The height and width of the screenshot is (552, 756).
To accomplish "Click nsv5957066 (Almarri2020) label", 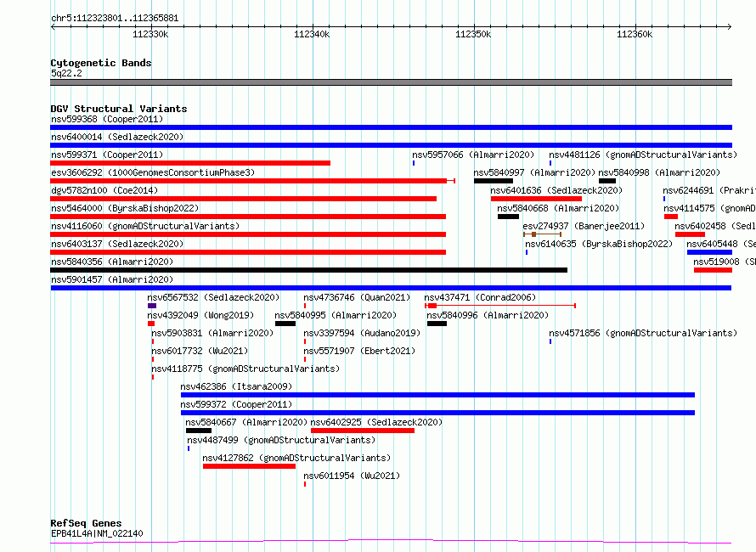I will (473, 155).
